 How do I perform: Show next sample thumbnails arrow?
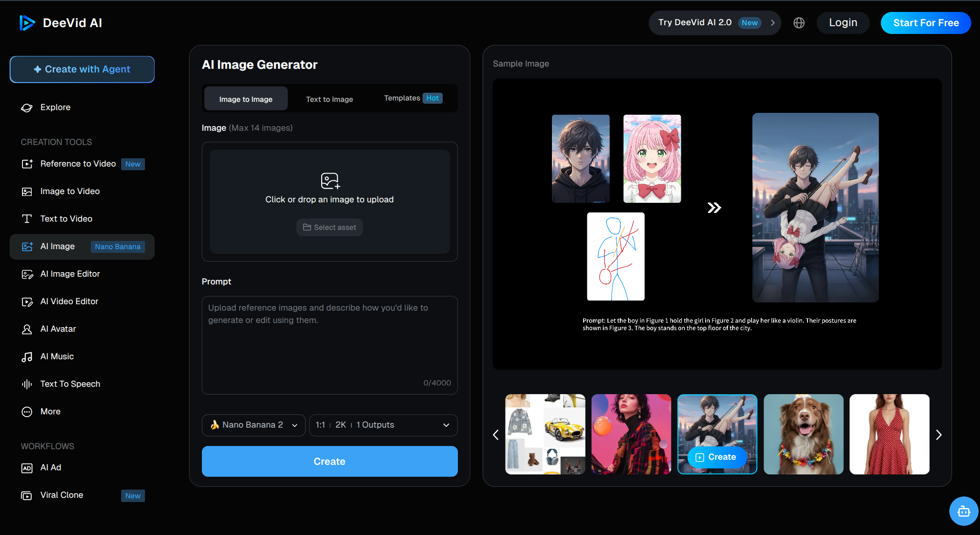coord(939,435)
